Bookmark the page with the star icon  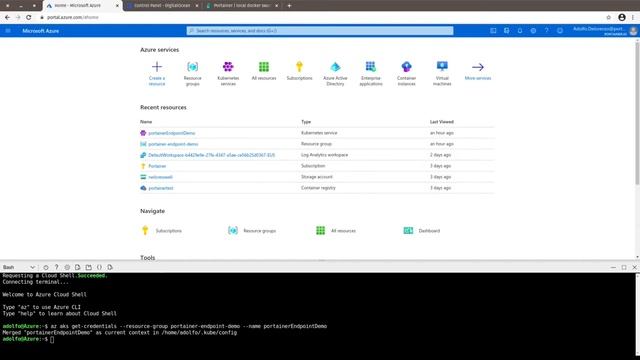(x=609, y=18)
